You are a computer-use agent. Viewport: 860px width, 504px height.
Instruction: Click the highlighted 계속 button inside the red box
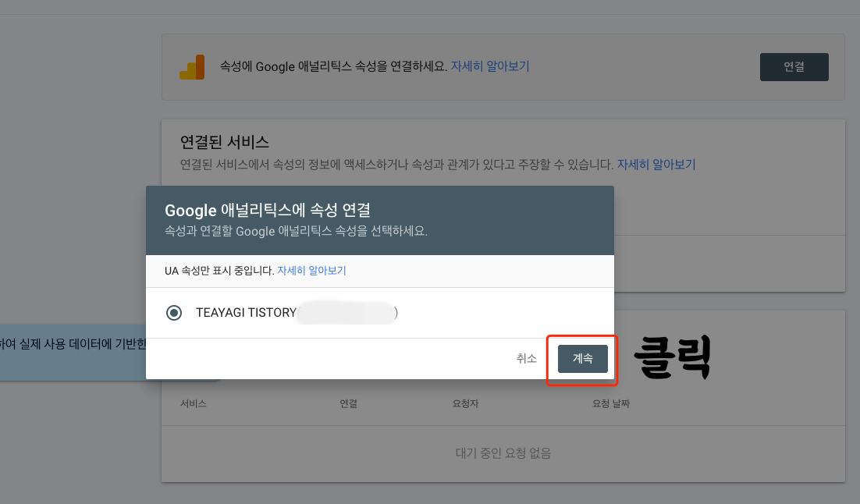coord(581,358)
